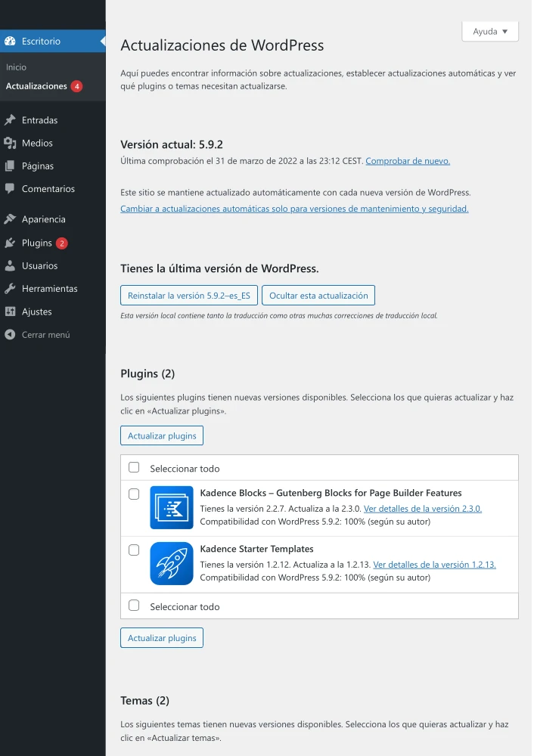Expand the Ayuda help dropdown

pos(489,32)
